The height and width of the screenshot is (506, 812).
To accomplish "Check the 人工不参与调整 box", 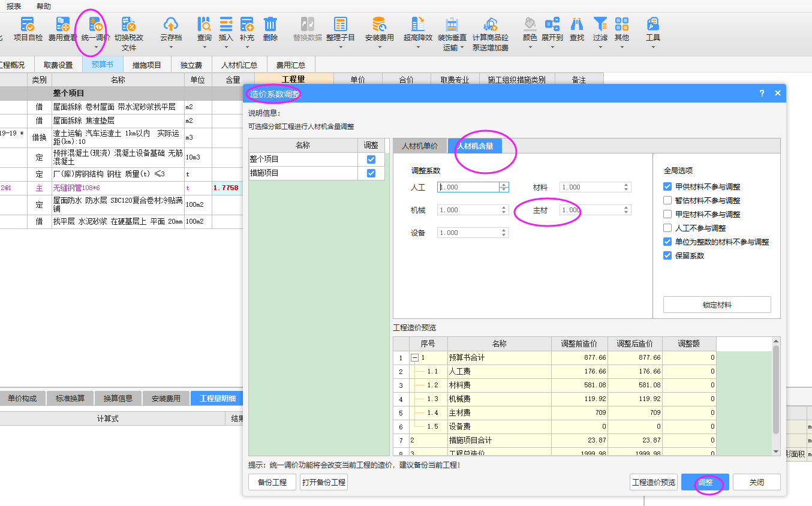I will click(667, 228).
